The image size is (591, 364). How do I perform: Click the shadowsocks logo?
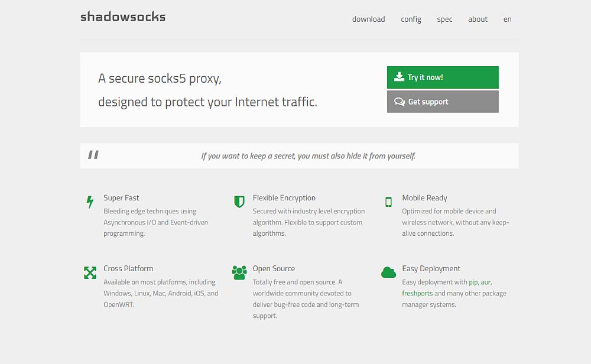point(123,17)
